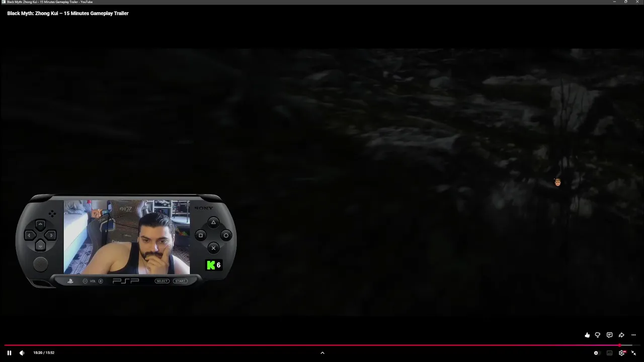Mute the video volume
This screenshot has height=362, width=644.
pyautogui.click(x=22, y=353)
